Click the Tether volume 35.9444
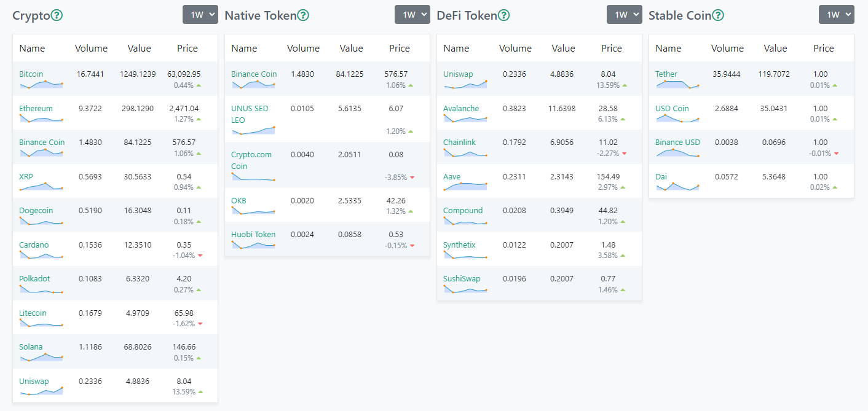The width and height of the screenshot is (868, 411). click(726, 74)
